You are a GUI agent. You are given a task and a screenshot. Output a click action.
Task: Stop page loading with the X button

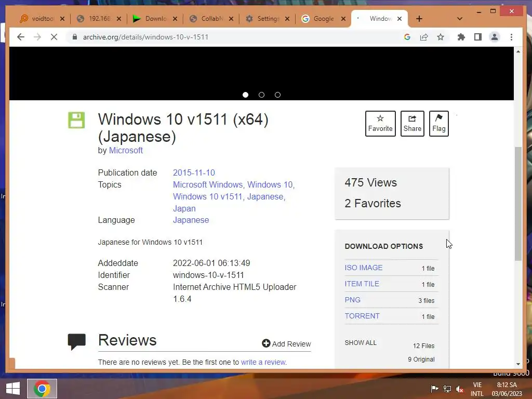coord(54,37)
